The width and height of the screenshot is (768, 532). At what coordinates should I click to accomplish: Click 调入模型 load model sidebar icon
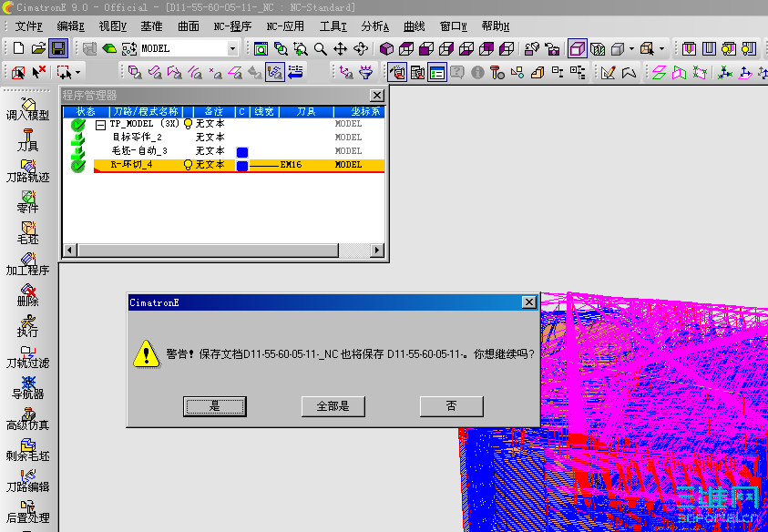coord(28,109)
